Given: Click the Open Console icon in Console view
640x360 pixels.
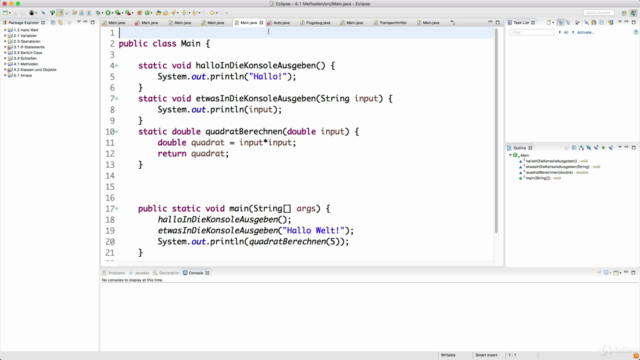Looking at the screenshot, I should [616, 273].
